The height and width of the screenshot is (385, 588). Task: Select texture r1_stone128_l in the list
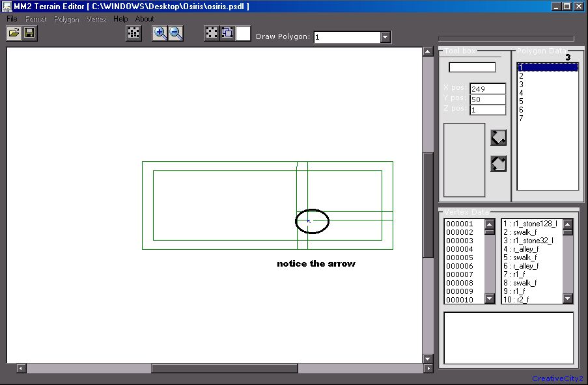(529, 224)
